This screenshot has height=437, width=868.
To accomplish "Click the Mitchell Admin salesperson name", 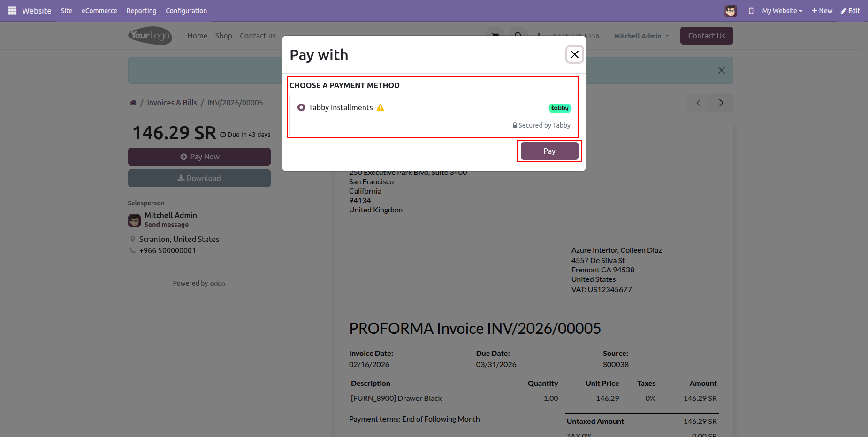I will (x=171, y=215).
